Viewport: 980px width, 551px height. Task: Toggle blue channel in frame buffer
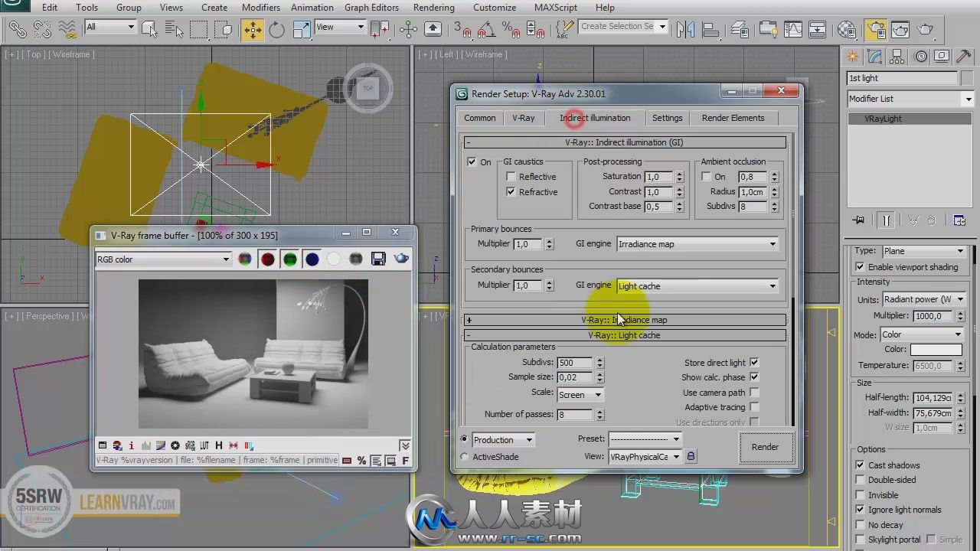312,259
